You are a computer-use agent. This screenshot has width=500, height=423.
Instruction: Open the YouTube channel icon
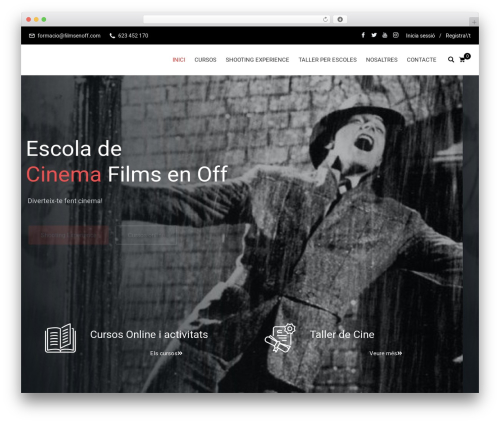click(x=385, y=35)
